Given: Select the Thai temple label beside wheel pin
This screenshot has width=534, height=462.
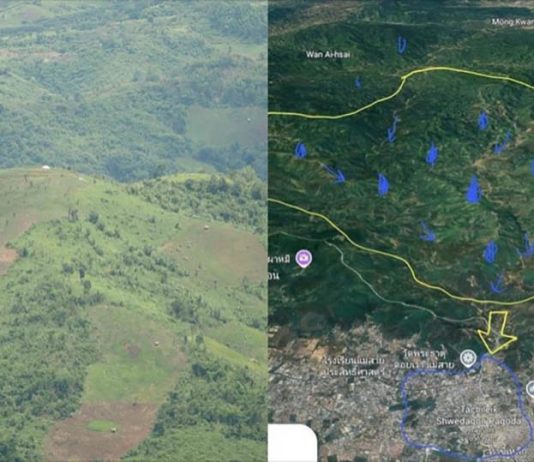Looking at the screenshot, I should [424, 359].
